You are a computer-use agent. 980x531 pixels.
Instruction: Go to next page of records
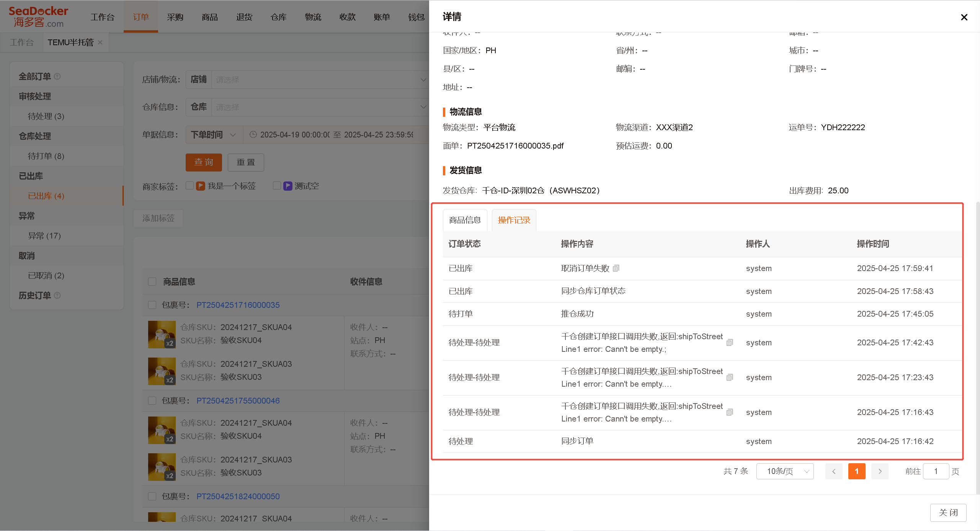click(x=880, y=471)
